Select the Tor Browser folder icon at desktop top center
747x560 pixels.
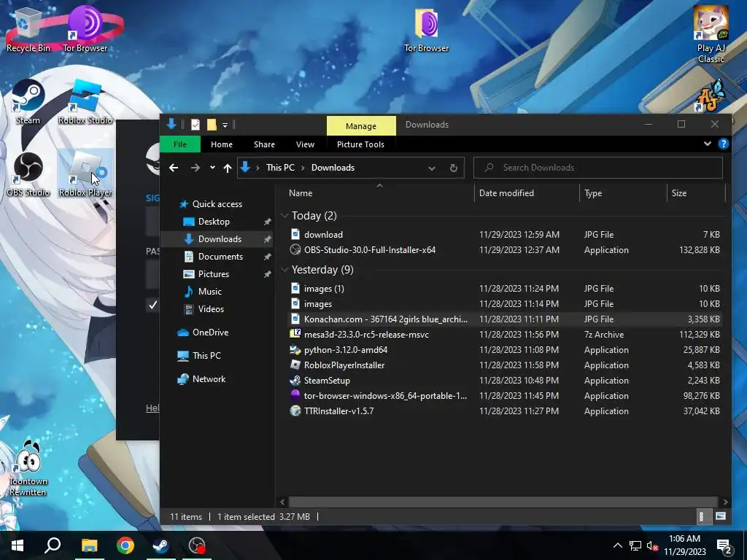[x=426, y=29]
